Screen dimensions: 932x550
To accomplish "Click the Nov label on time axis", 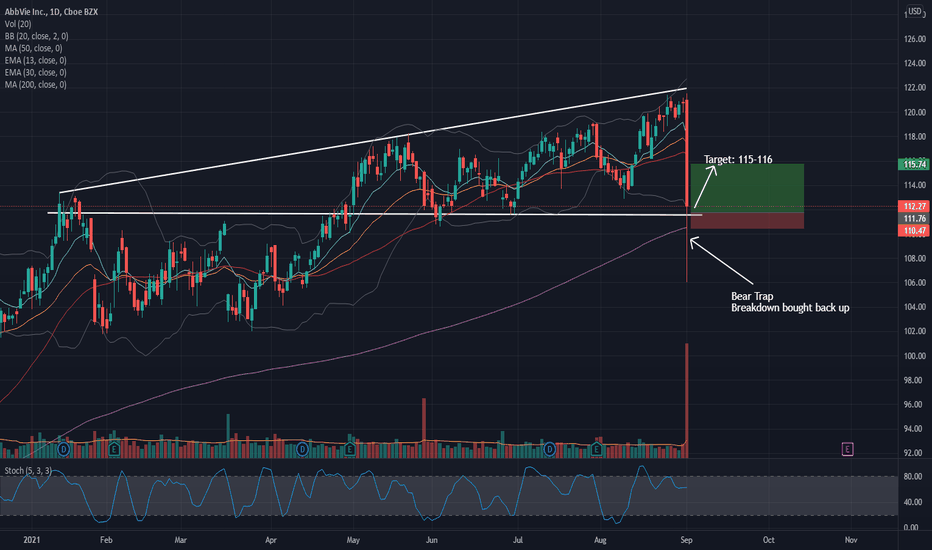I will point(851,540).
